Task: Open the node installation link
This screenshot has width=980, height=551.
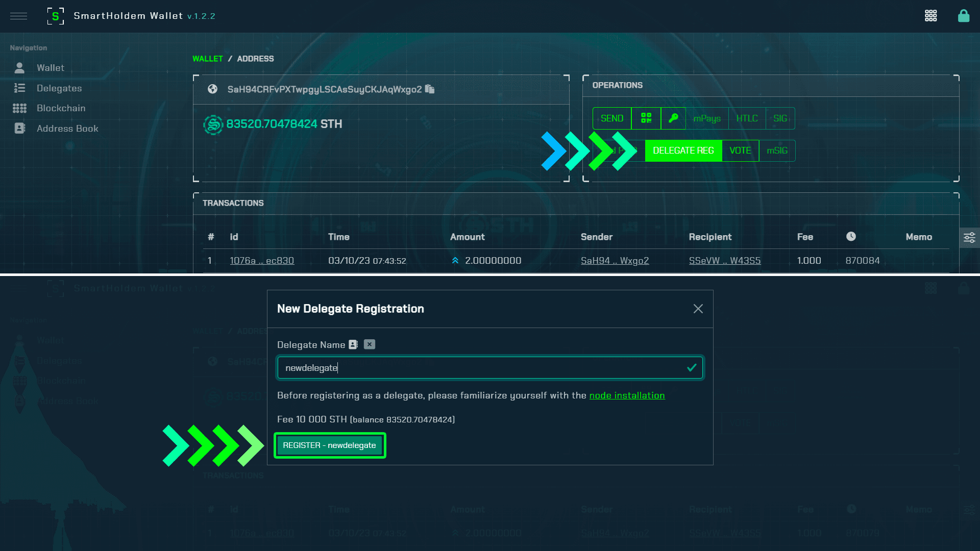Action: (627, 395)
